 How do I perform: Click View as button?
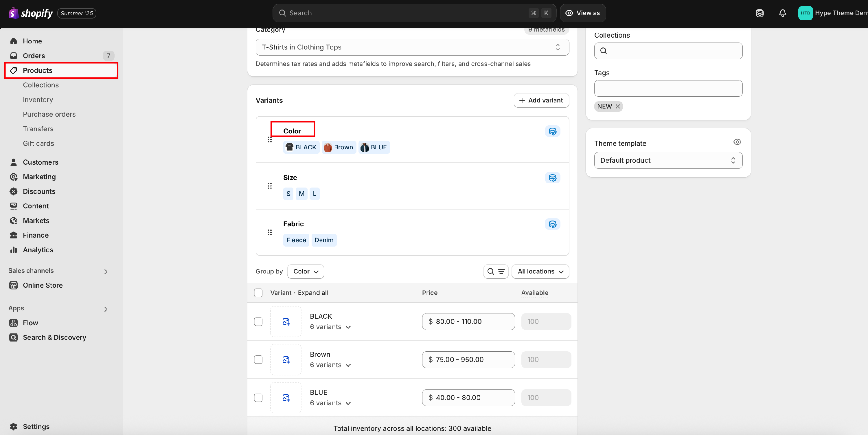583,13
